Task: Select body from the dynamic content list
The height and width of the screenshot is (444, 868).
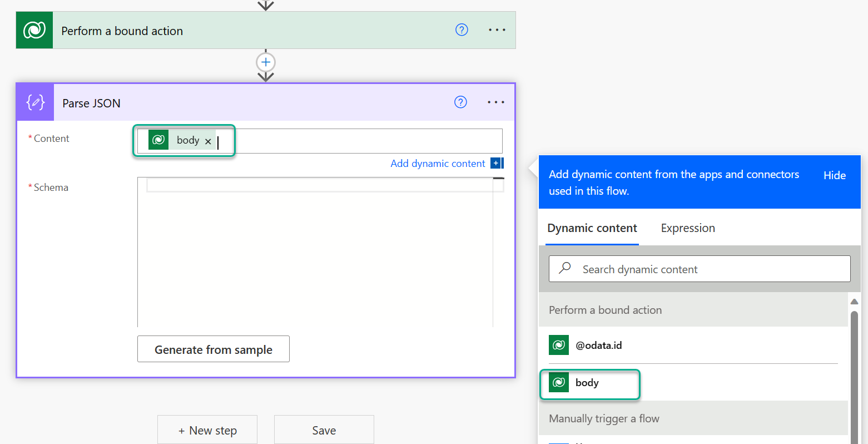Action: [x=589, y=383]
